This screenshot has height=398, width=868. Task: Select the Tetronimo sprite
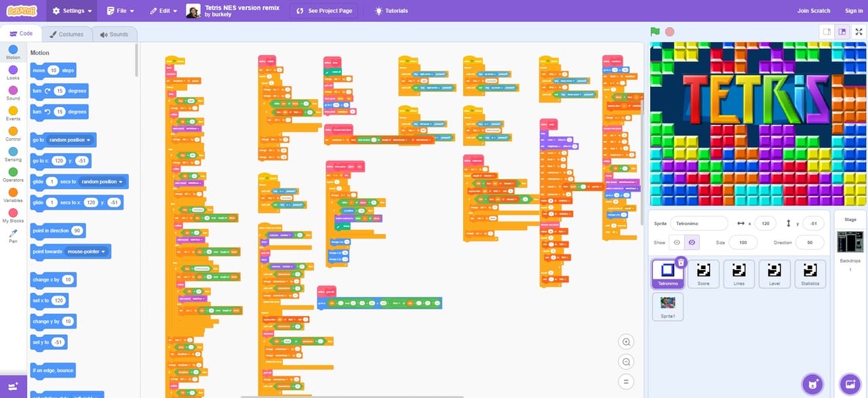668,274
